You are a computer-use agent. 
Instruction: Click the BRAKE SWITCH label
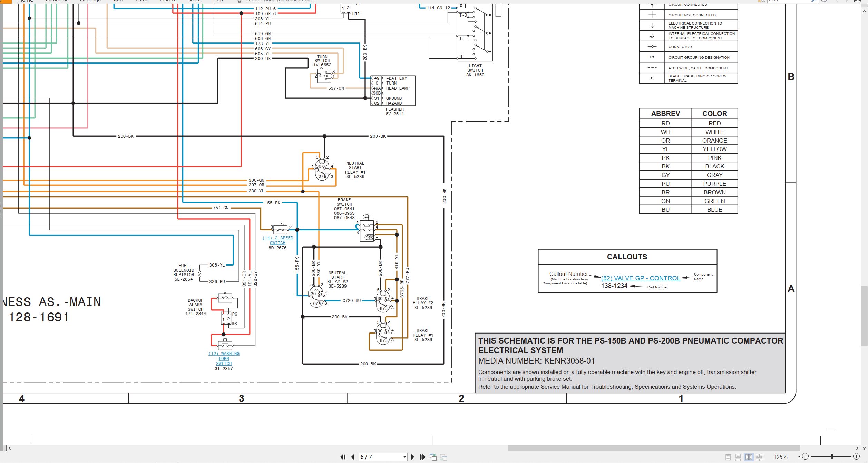point(344,209)
